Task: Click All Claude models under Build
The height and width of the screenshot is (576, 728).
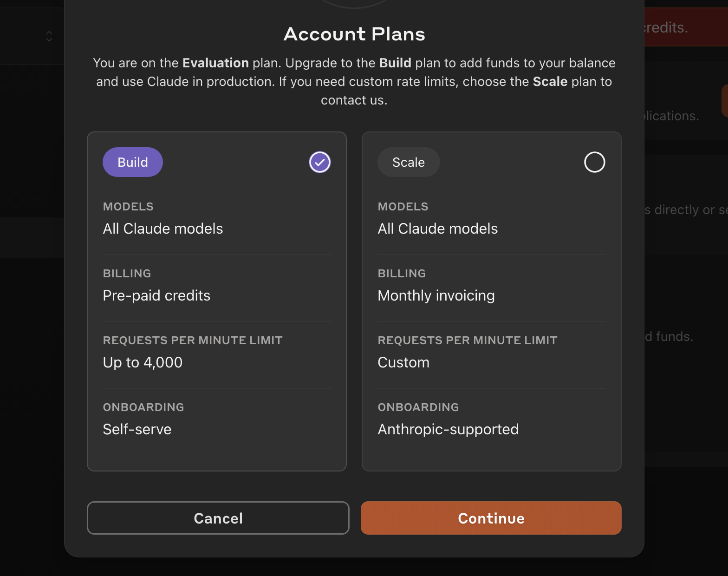Action: coord(162,229)
